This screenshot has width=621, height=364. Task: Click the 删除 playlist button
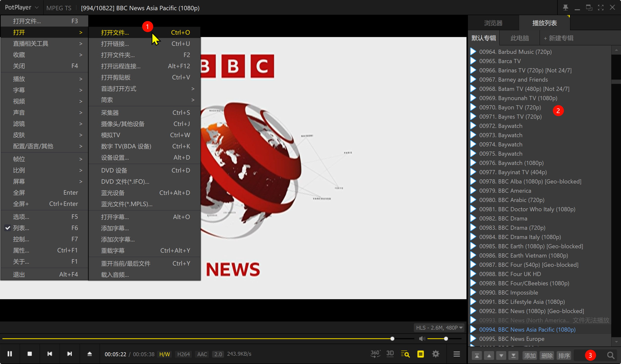[x=547, y=356]
